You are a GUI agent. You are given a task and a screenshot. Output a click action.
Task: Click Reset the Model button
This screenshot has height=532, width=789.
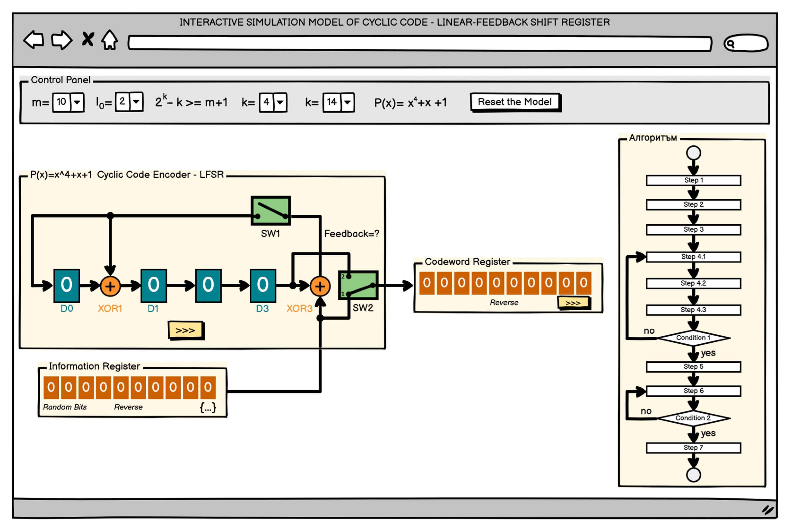click(x=515, y=102)
